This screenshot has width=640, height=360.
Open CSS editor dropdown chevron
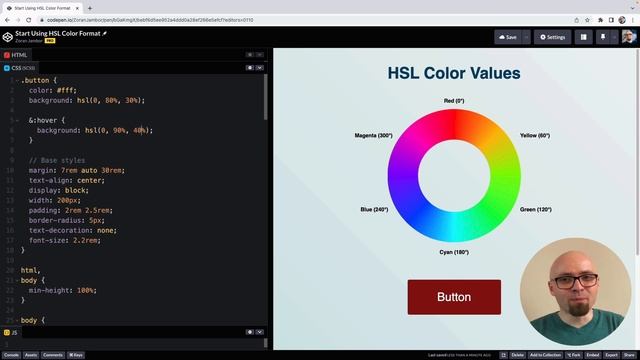tap(260, 68)
